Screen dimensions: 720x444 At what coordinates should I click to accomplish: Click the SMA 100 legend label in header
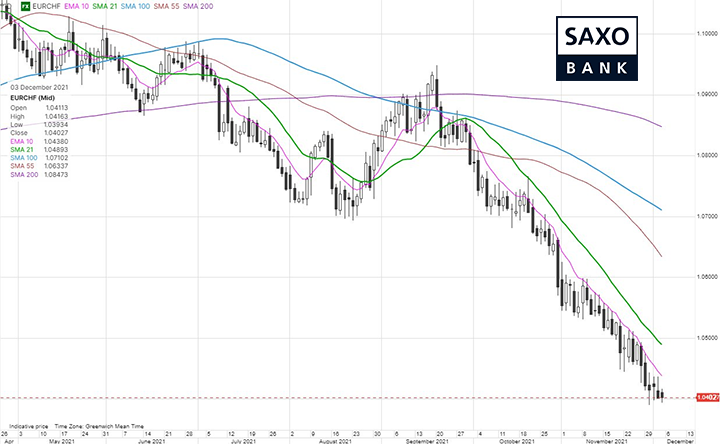135,6
